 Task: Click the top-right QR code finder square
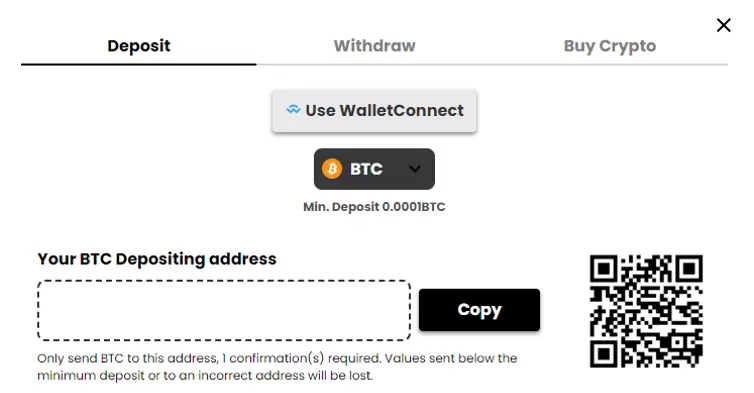[689, 268]
